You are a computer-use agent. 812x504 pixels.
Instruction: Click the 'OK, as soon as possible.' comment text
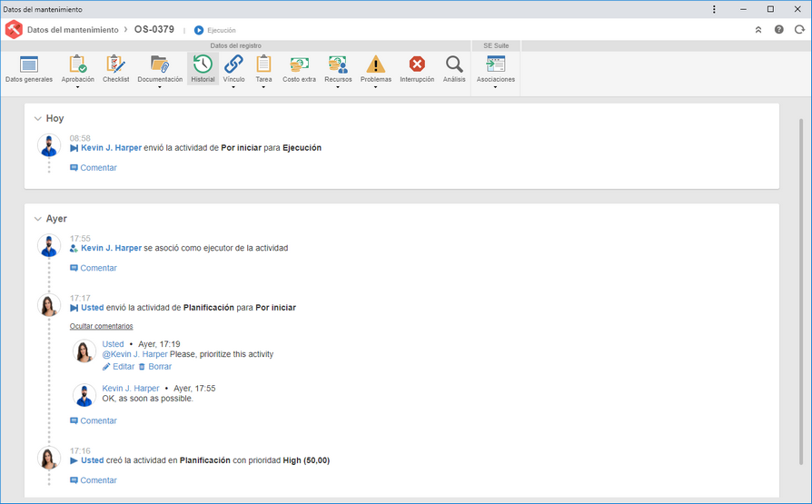tap(147, 399)
